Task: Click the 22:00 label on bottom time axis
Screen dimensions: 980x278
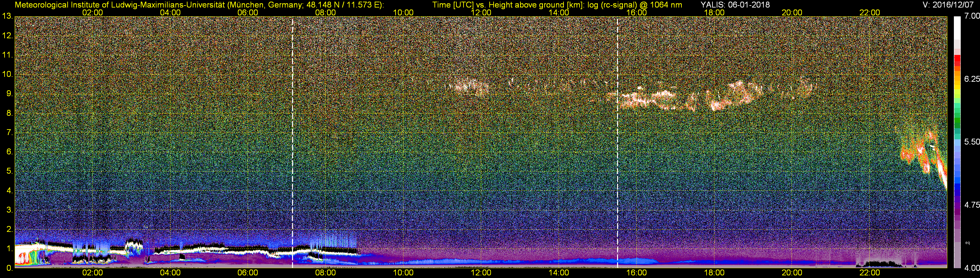Action: (870, 273)
